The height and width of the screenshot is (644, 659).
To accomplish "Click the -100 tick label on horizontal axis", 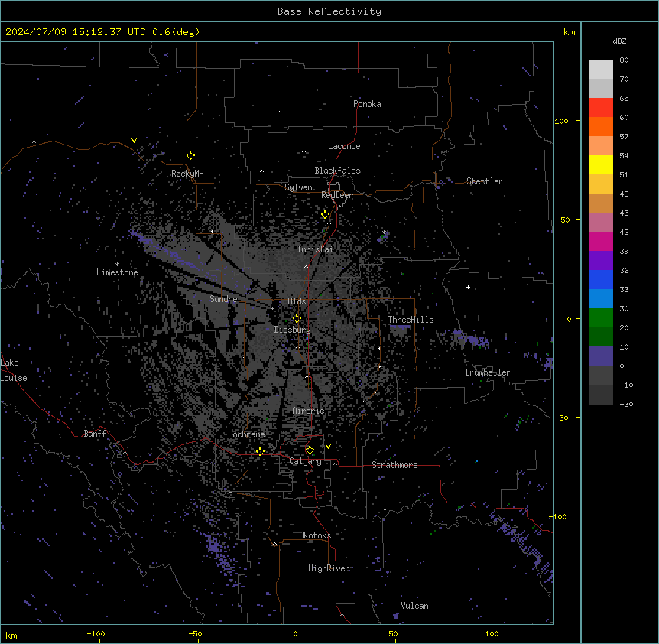I will tap(96, 633).
